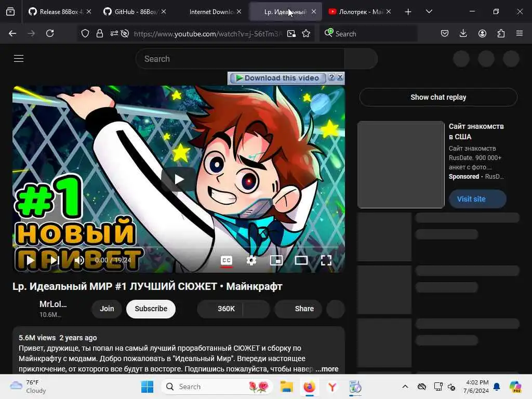532x399 pixels.
Task: Open the download panel help question mark
Action: coord(332,78)
